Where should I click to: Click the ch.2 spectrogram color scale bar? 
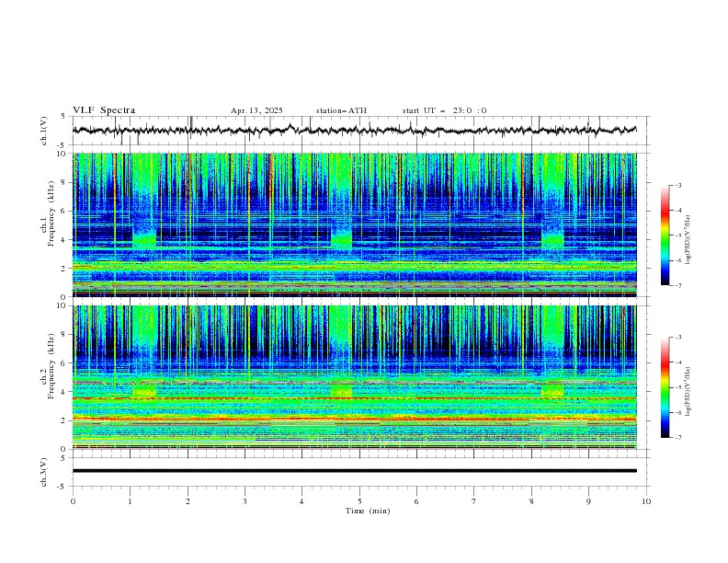tap(665, 387)
